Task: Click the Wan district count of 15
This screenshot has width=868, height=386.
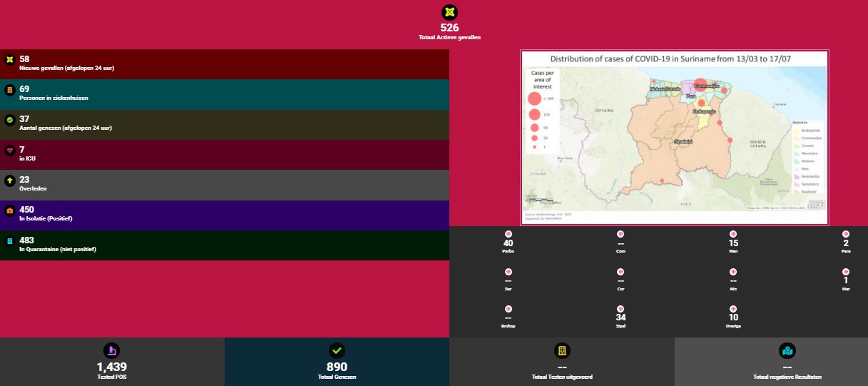Action: click(x=733, y=243)
